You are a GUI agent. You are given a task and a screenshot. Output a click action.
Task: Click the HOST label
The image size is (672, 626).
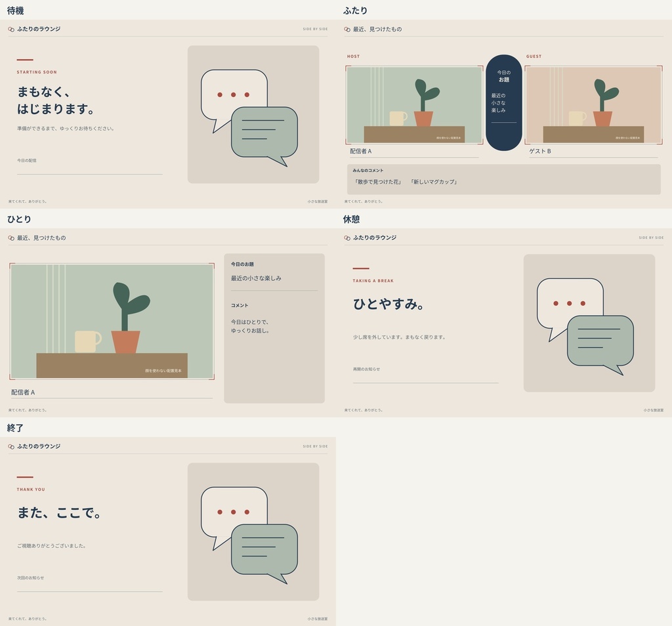pos(354,56)
